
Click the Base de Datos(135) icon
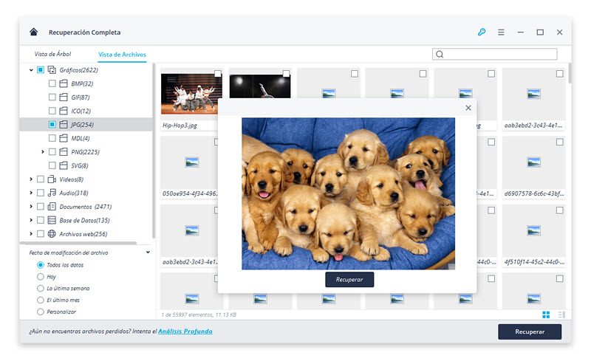click(x=52, y=220)
